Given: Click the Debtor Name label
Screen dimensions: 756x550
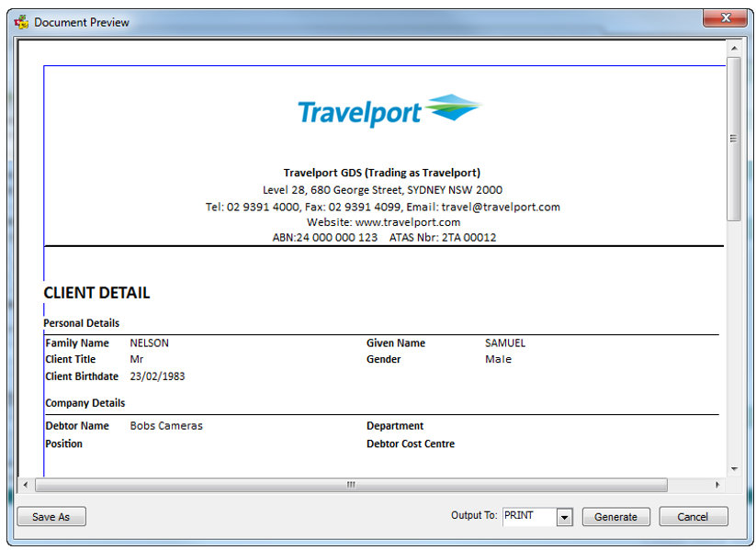Looking at the screenshot, I should click(x=77, y=426).
